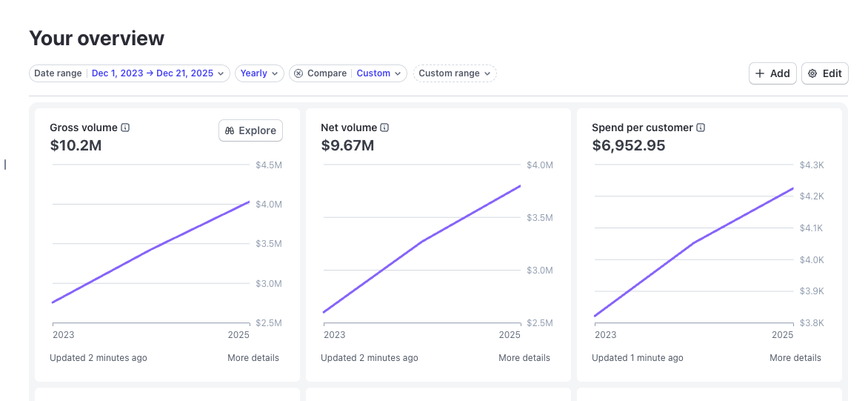The image size is (868, 401).
Task: Remove comparison with the Compare X icon
Action: tap(298, 73)
